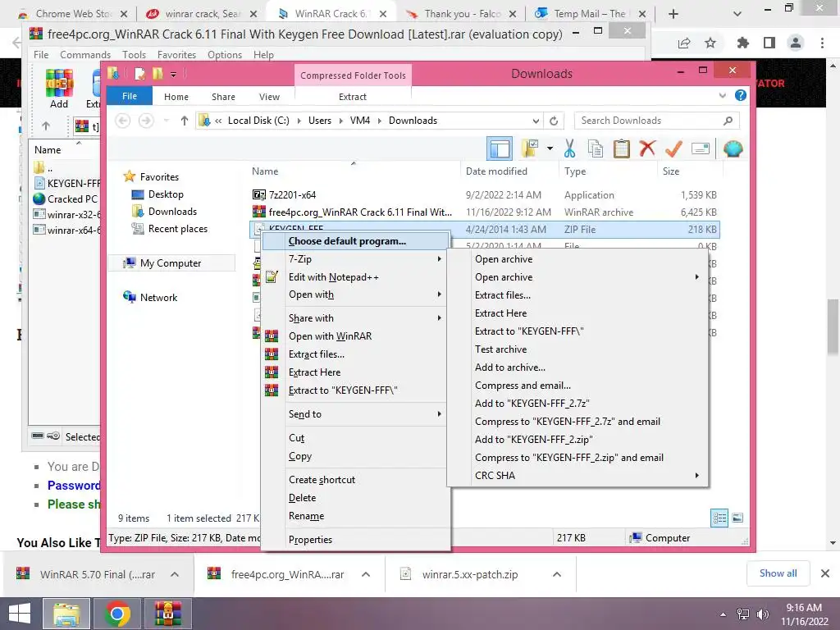Open the Explorer File tab
840x630 pixels.
coord(129,96)
